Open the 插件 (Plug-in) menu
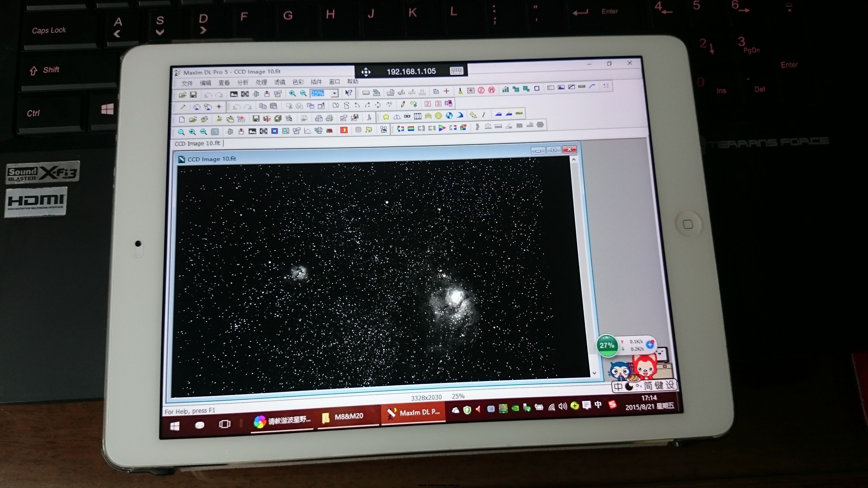 click(316, 82)
